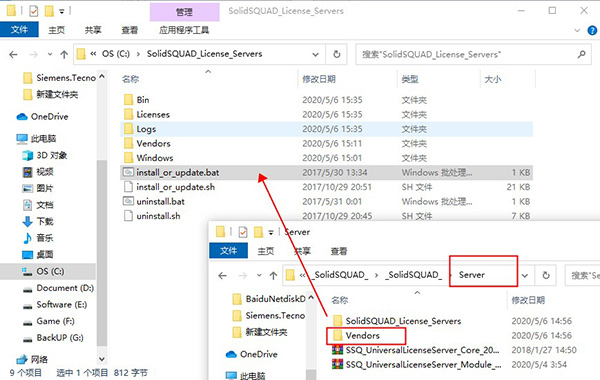The image size is (600, 380).
Task: Click SolidSQUAD_License_Servers breadcrumb in the address bar
Action: click(204, 54)
